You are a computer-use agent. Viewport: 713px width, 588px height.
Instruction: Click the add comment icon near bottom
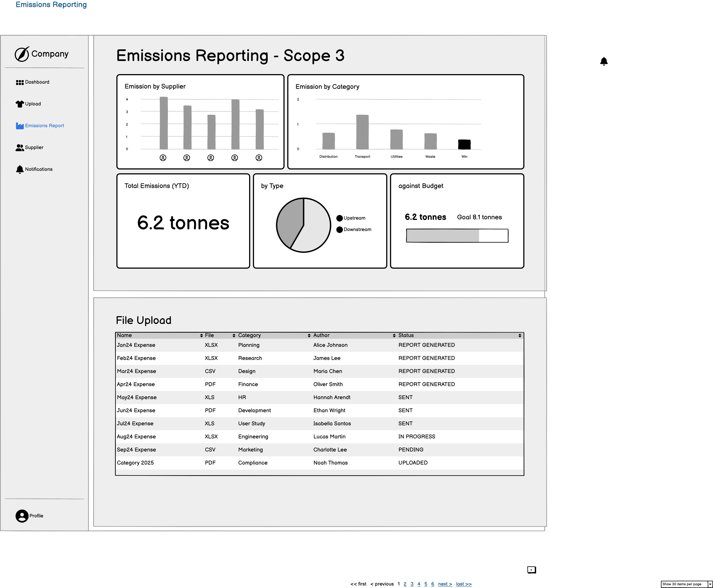click(531, 570)
